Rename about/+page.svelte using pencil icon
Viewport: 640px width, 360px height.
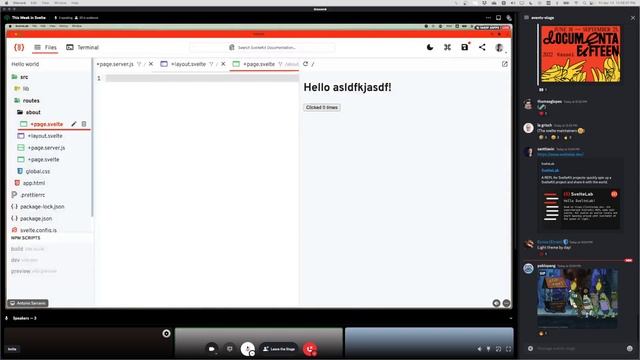point(74,124)
